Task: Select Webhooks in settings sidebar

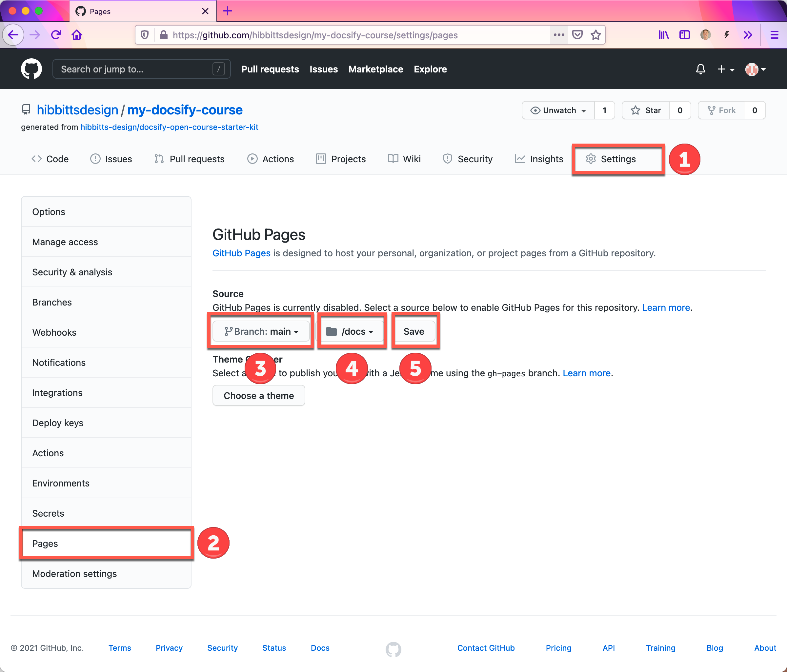Action: point(54,332)
